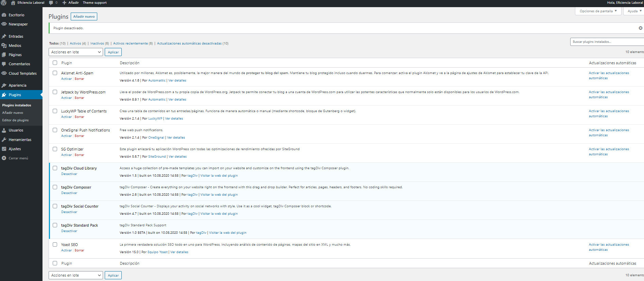The width and height of the screenshot is (644, 281).
Task: Show 'Todos (10)' plugins filter
Action: click(x=57, y=43)
